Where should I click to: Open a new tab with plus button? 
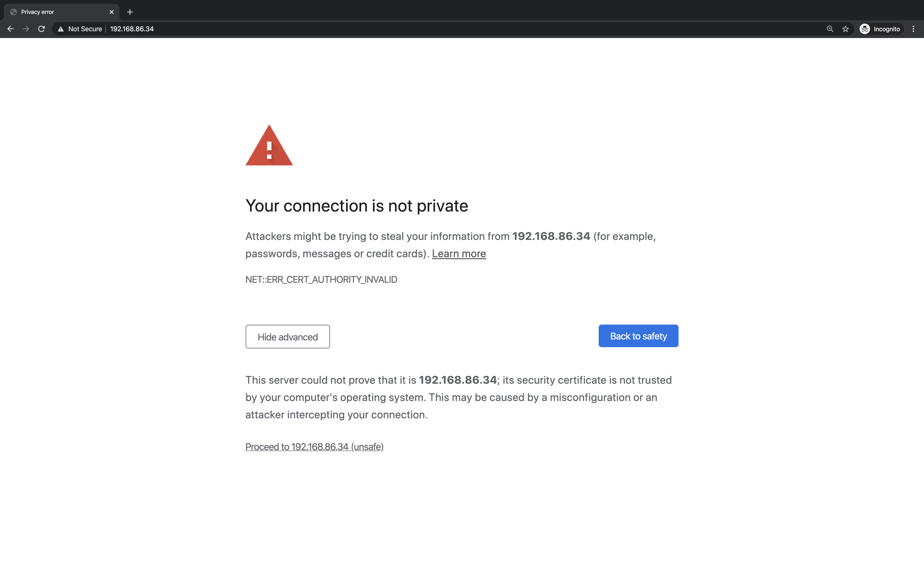pyautogui.click(x=130, y=12)
